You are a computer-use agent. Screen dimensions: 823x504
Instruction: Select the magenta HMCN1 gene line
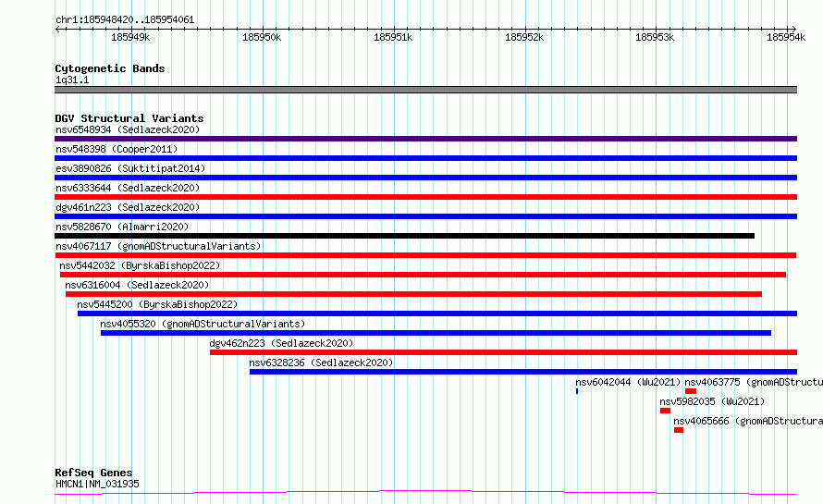point(425,493)
